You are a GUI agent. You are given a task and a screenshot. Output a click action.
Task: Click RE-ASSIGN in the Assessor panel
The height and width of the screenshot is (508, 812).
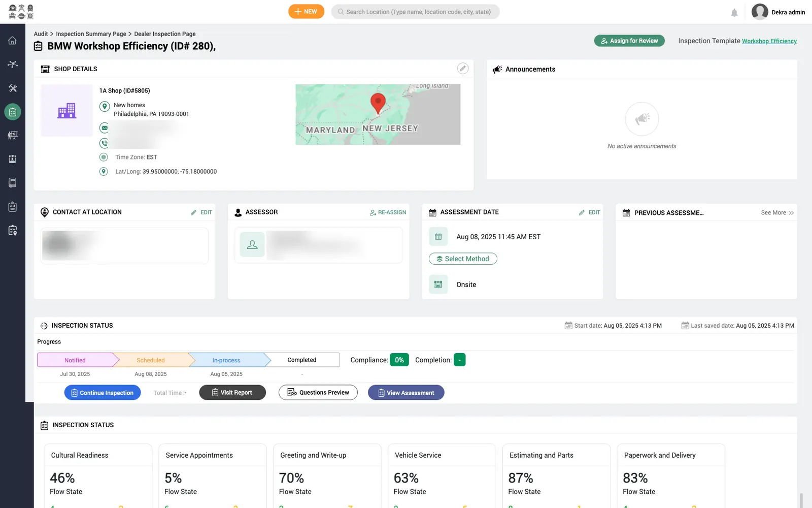point(388,212)
